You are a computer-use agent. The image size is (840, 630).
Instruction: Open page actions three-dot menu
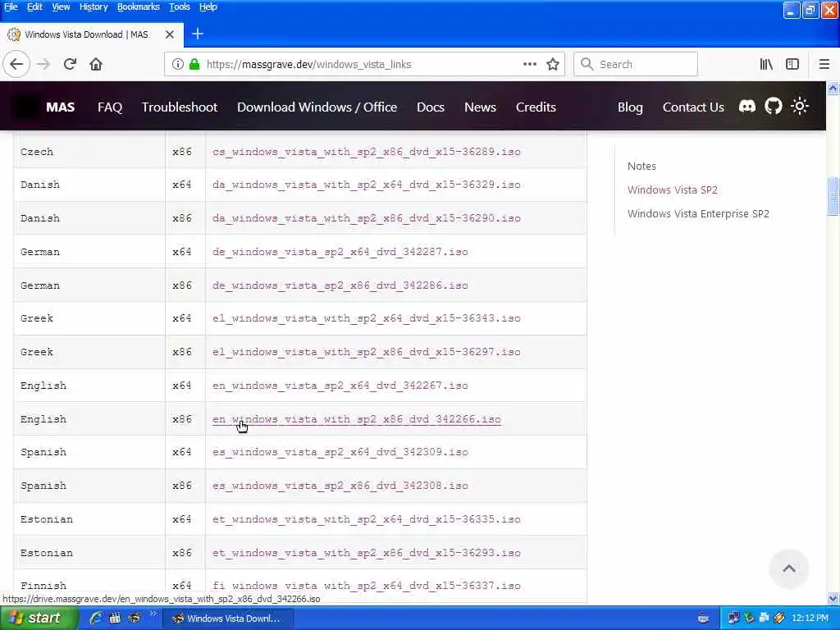529,64
